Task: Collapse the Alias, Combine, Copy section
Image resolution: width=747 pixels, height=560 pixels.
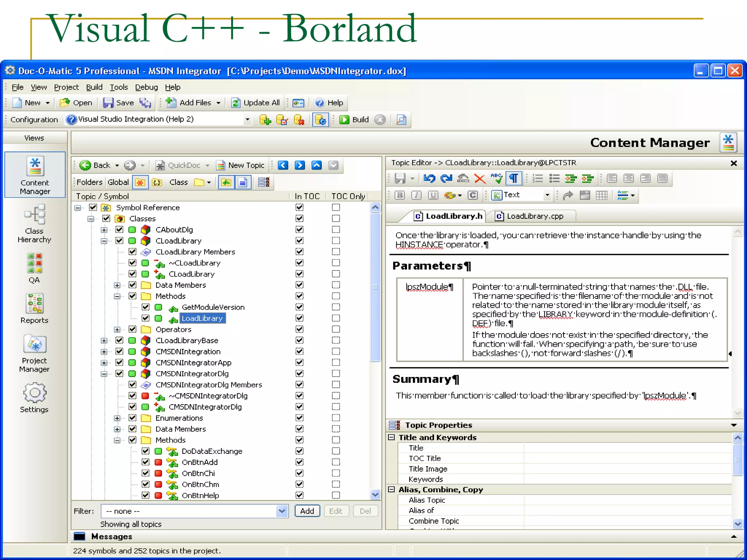Action: (x=391, y=489)
